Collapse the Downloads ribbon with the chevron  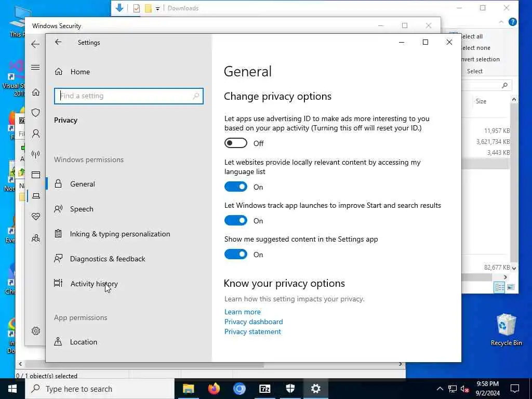[501, 22]
